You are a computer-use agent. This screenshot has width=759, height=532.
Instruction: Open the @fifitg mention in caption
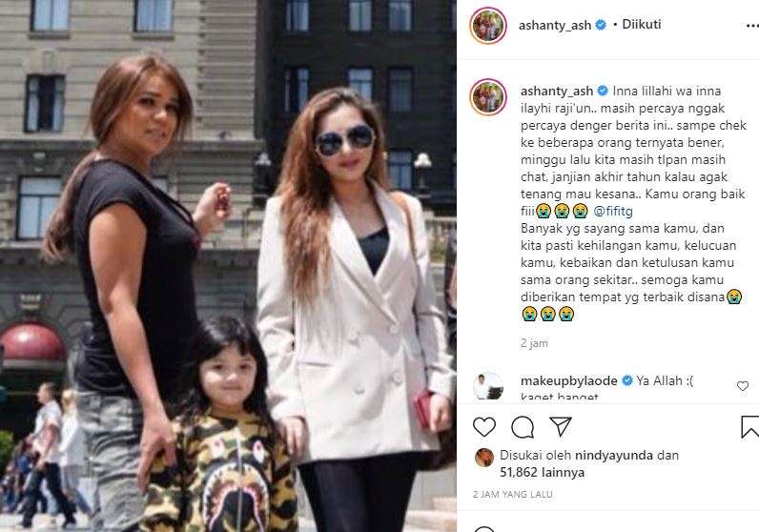tap(613, 211)
